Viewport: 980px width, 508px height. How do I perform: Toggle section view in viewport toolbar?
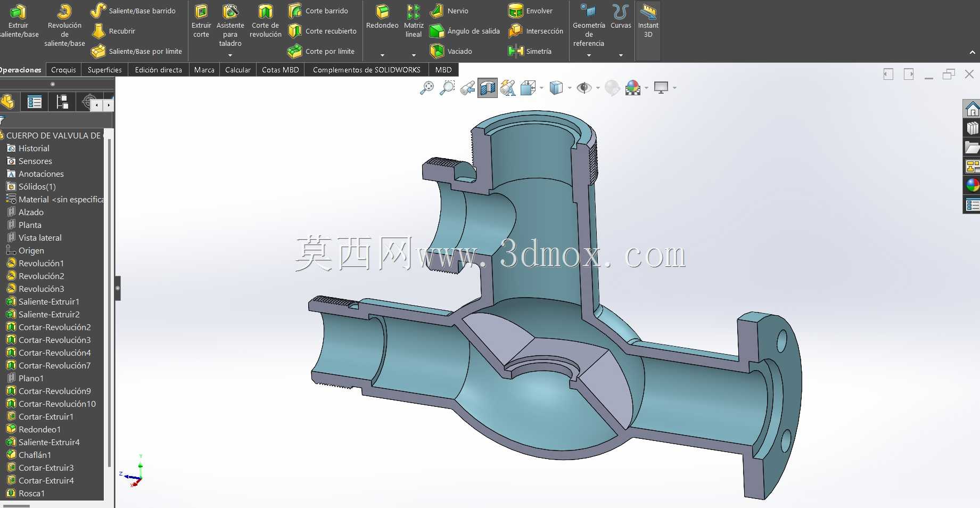click(x=488, y=88)
